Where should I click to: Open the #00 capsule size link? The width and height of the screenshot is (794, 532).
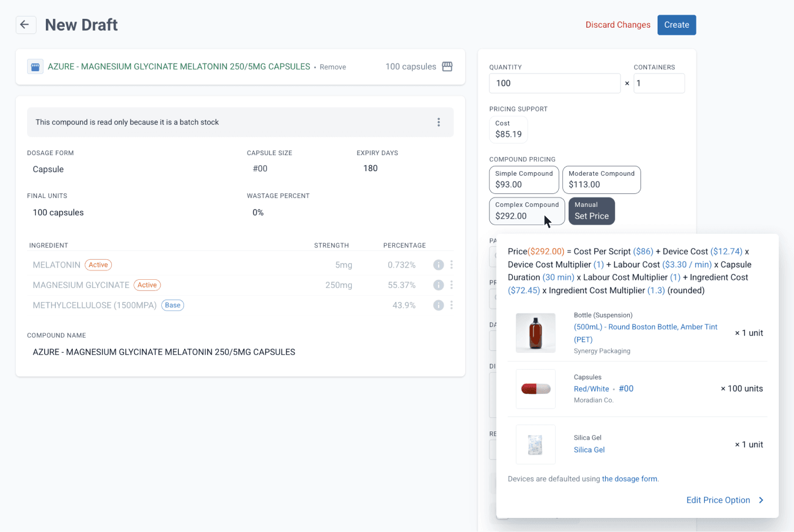[626, 389]
